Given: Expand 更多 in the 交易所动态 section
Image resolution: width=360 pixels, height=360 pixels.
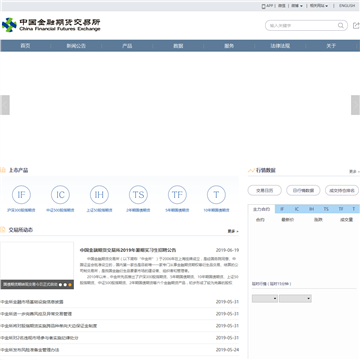Looking at the screenshot, I should point(233,231).
